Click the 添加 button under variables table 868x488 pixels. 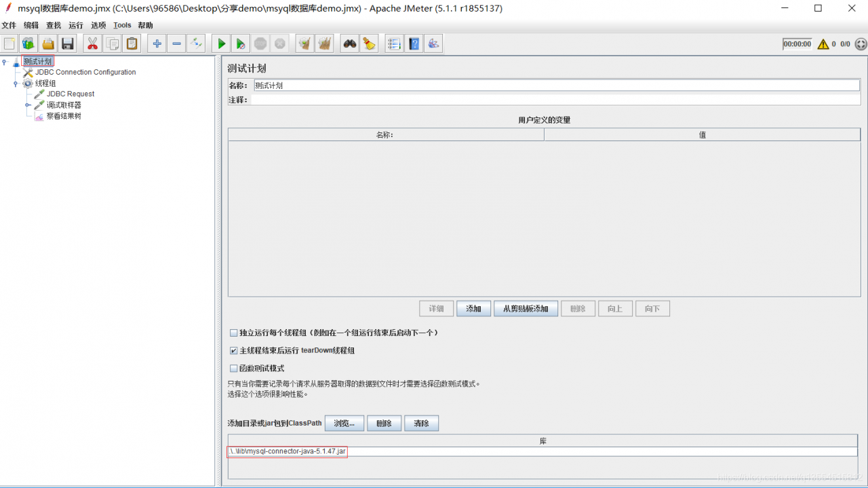coord(473,309)
